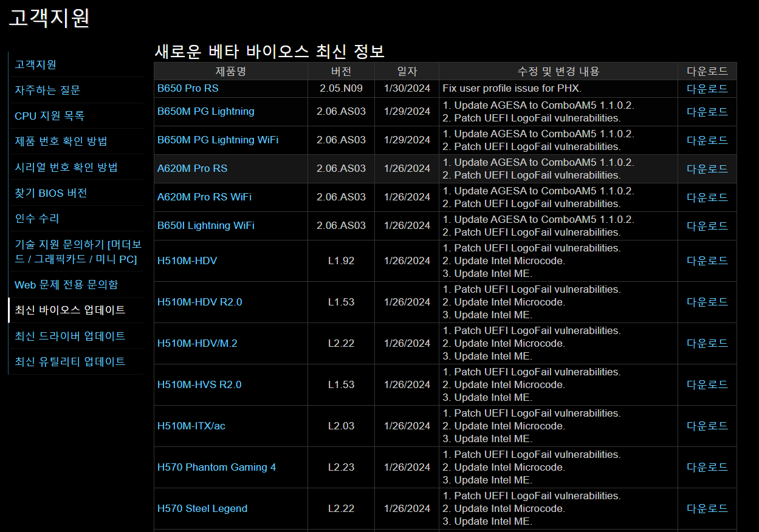Viewport: 759px width, 532px height.
Task: Download BIOS for H510M-HVS R2.0
Action: [707, 384]
